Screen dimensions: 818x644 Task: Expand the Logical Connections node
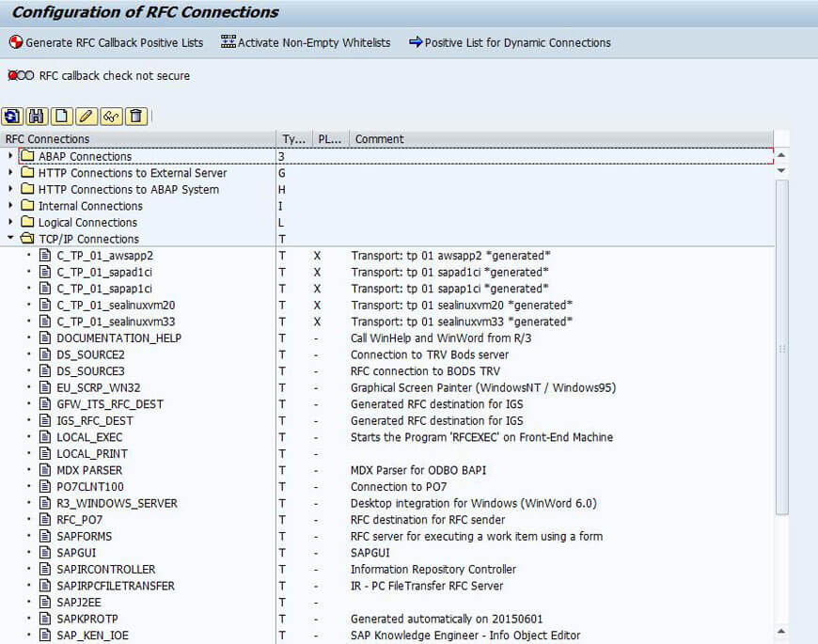point(10,223)
